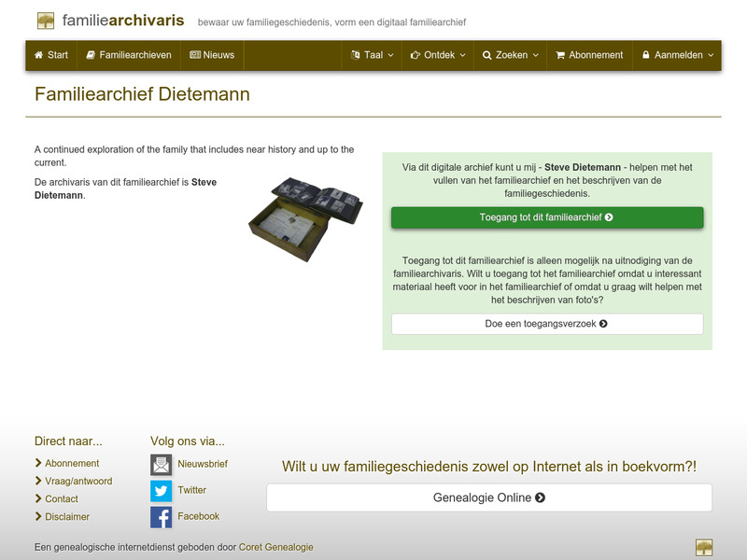Image resolution: width=747 pixels, height=560 pixels.
Task: Click the magnifying glass icon on Zoeken
Action: [x=486, y=55]
